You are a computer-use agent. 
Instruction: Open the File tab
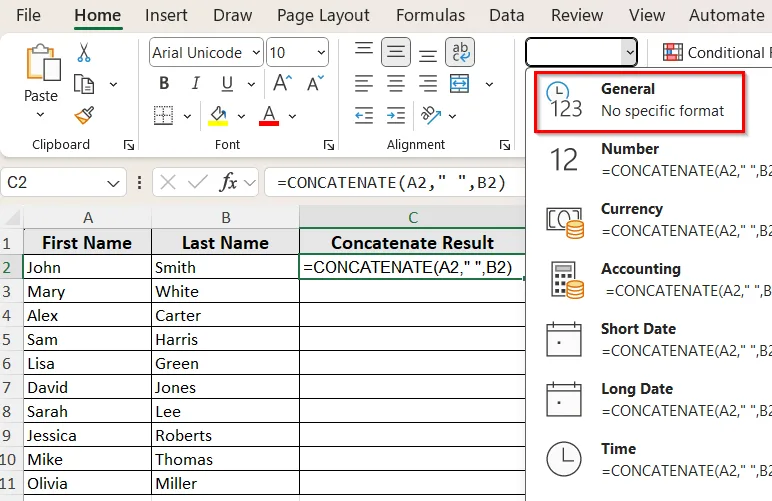point(28,15)
